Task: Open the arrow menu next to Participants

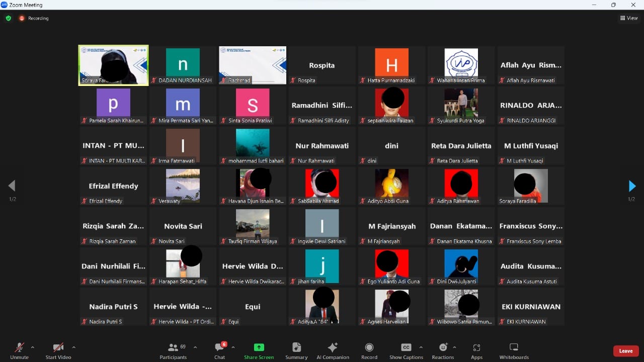Action: [195, 347]
